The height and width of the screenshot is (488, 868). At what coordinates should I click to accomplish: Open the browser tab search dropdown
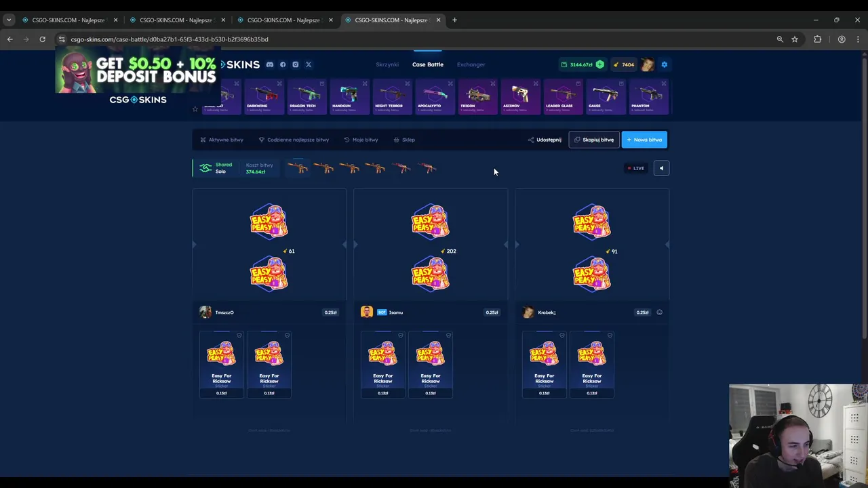9,20
